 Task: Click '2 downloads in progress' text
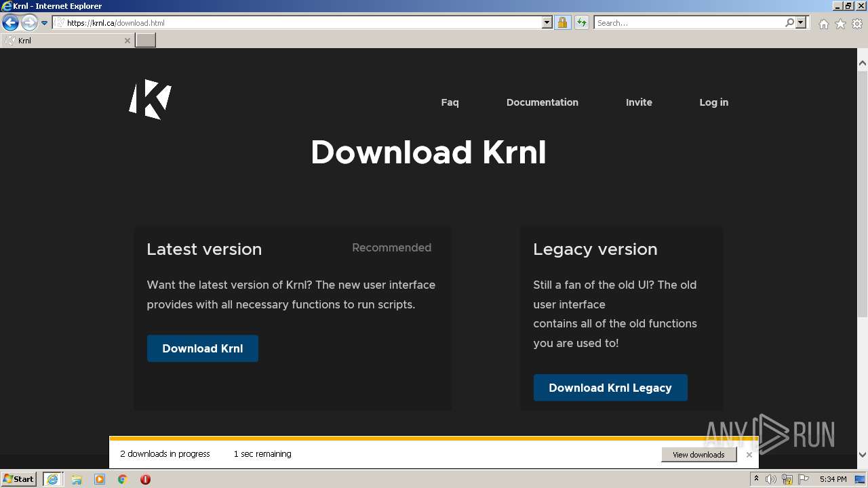[165, 454]
